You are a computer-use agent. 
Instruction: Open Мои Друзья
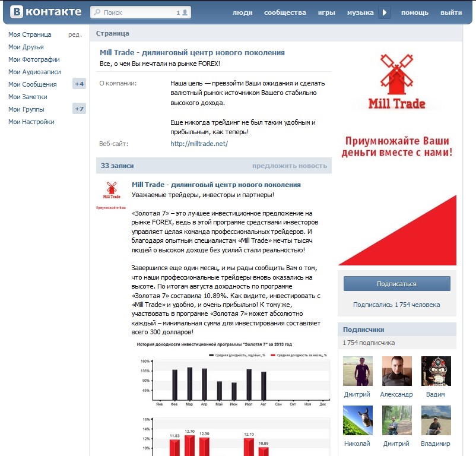(x=26, y=47)
